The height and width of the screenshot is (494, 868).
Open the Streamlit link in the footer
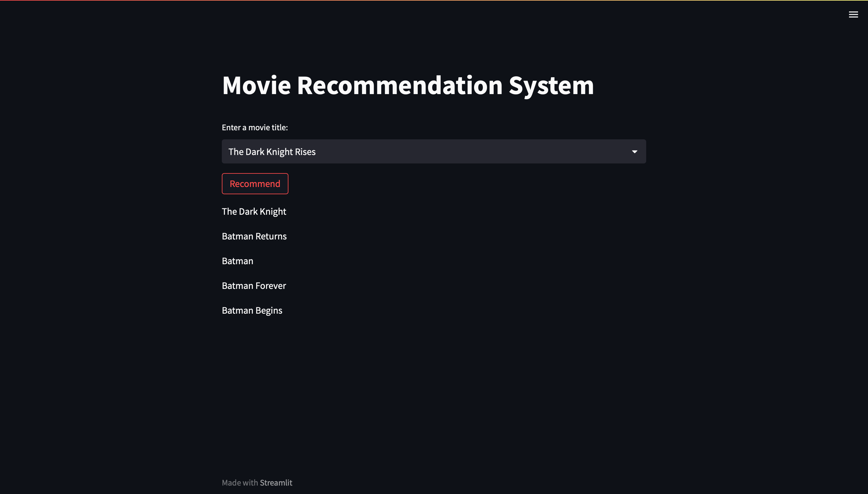click(276, 483)
